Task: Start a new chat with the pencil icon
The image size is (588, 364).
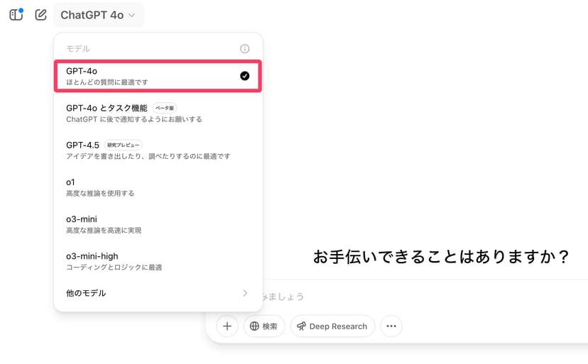Action: pyautogui.click(x=40, y=15)
